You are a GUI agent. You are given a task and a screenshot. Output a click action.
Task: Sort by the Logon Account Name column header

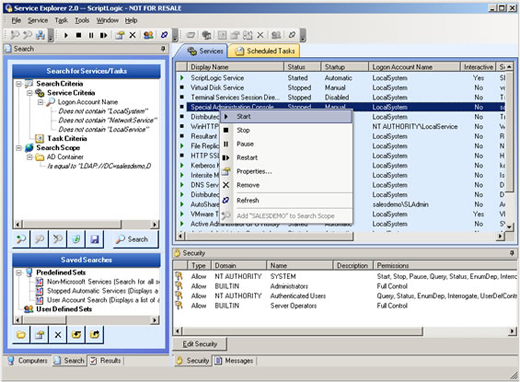(414, 67)
